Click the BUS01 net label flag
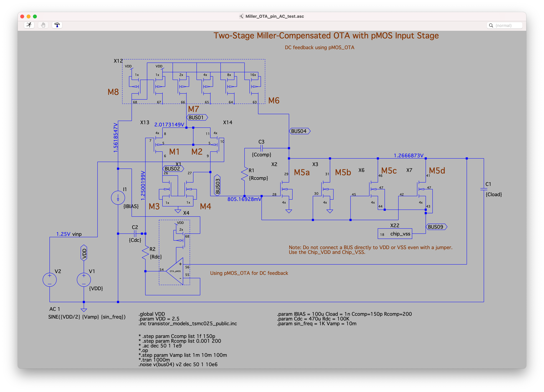Viewport: 544px width, 392px height. (197, 118)
